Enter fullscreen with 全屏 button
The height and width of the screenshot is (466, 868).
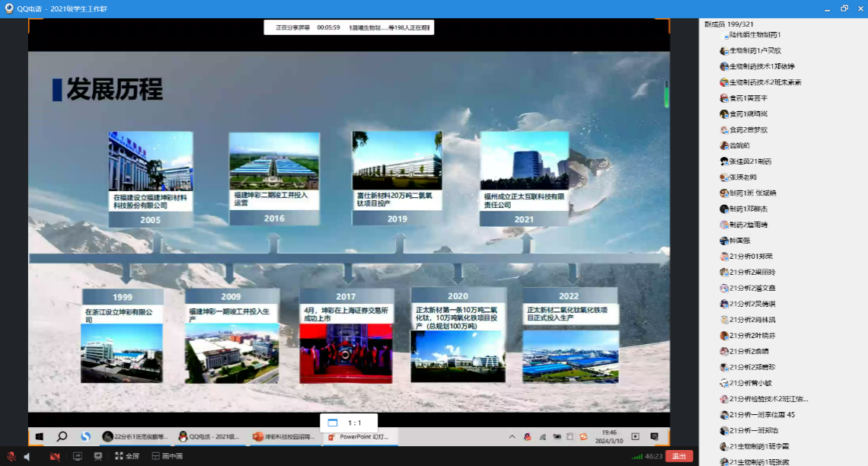tap(127, 456)
